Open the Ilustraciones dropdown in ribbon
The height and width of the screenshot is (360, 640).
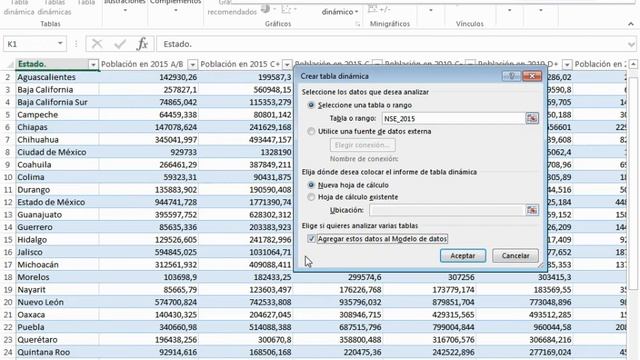pos(125,10)
